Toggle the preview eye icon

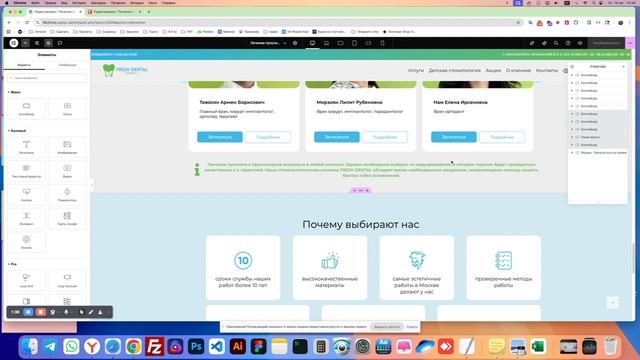point(580,43)
